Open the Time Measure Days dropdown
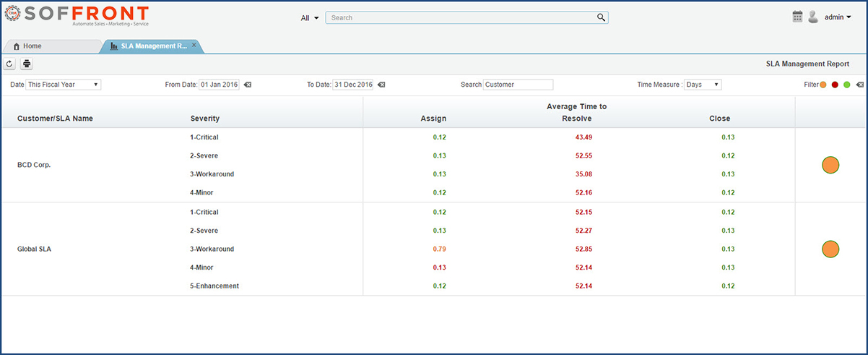 pyautogui.click(x=703, y=85)
